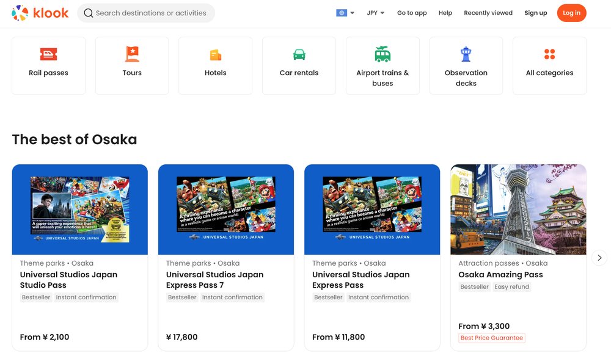Click the Klook logo

[40, 12]
